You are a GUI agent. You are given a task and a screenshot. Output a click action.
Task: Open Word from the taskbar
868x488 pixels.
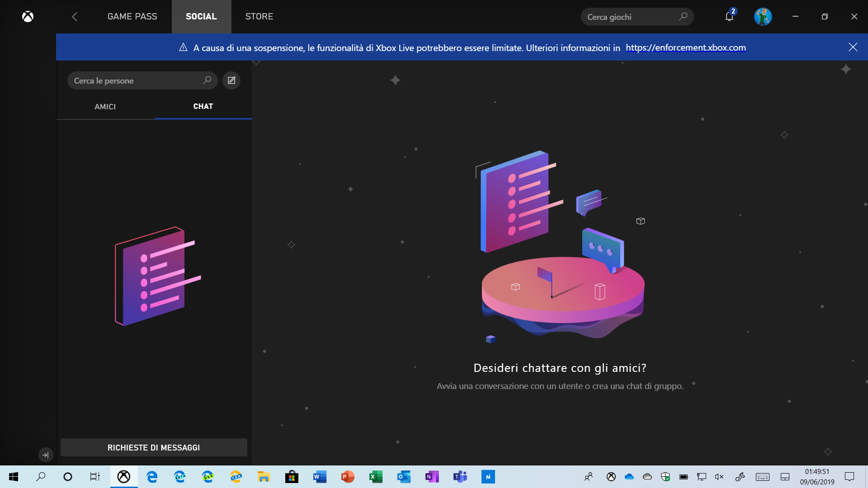(x=320, y=477)
